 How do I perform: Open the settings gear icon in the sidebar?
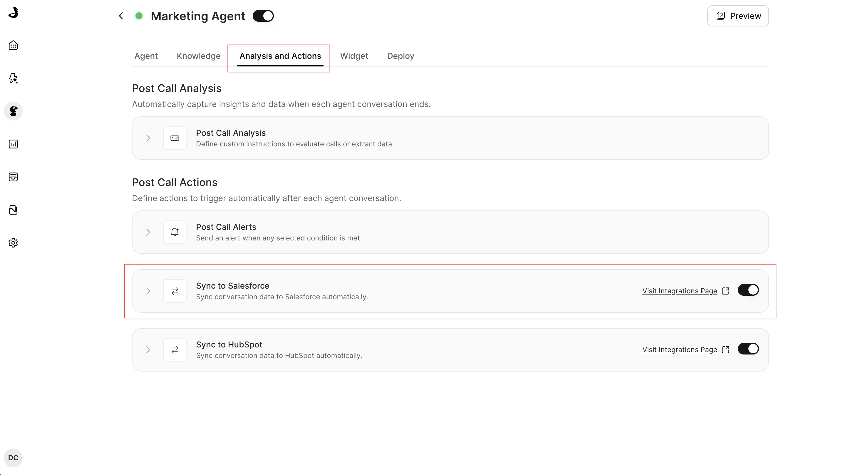pos(13,243)
